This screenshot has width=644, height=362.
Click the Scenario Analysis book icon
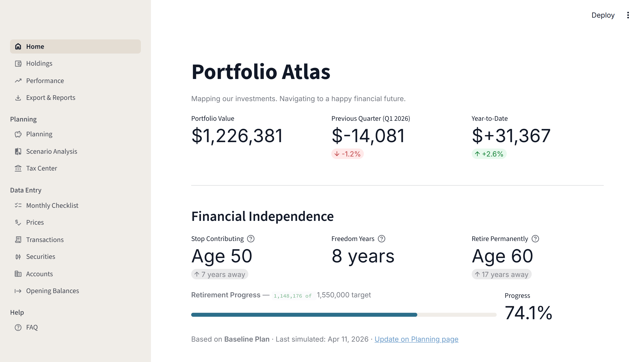tap(18, 151)
